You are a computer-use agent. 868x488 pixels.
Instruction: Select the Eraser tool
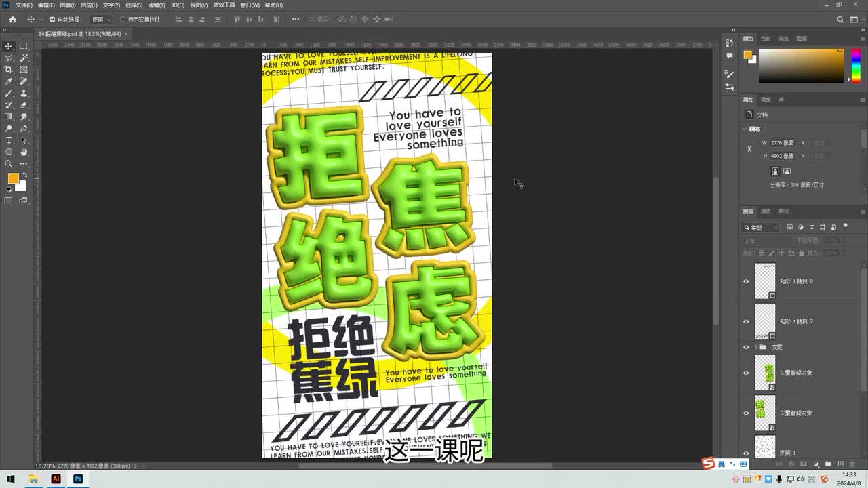coord(24,105)
